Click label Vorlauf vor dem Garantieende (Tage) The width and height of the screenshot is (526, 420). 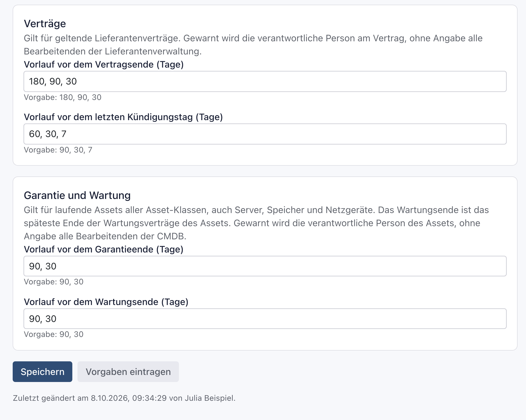104,249
